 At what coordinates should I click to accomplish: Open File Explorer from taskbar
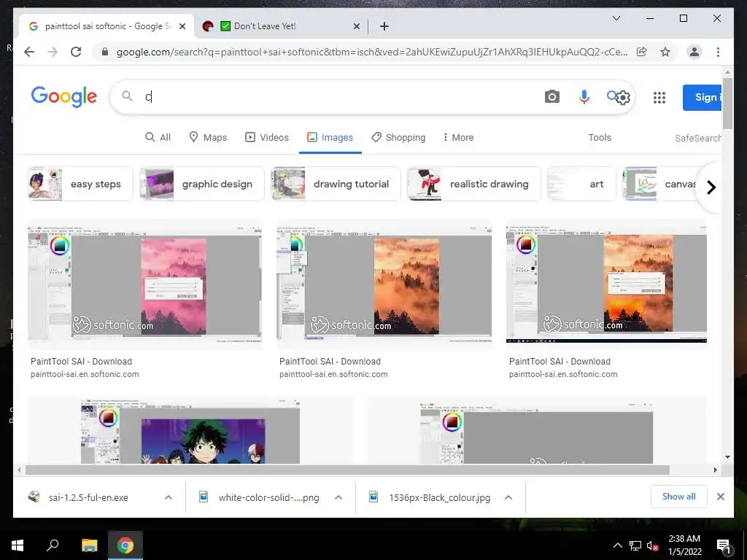[89, 545]
